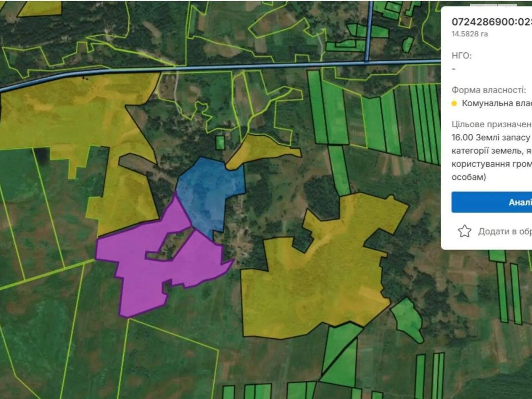The height and width of the screenshot is (399, 532).
Task: Click the '16.00 Землі запасу' purpose text
Action: (491, 137)
